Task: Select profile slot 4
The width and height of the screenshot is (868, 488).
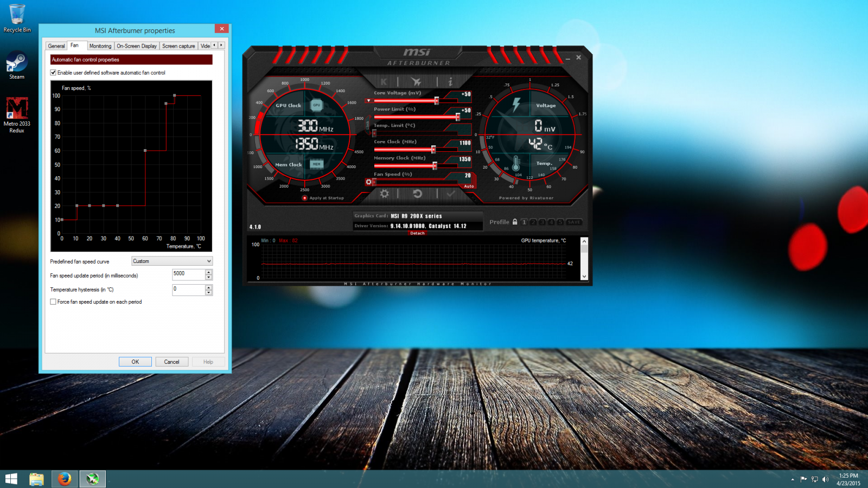Action: coord(551,222)
